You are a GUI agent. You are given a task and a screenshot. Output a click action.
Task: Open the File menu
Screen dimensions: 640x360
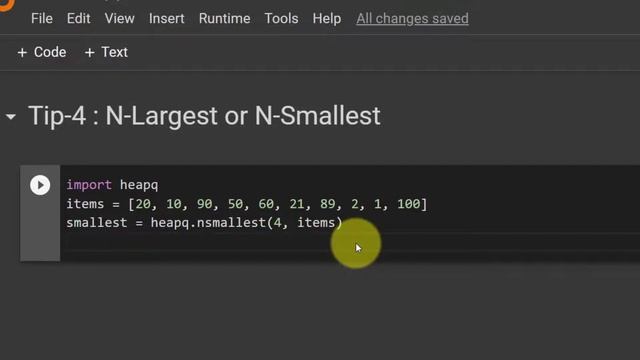coord(42,18)
